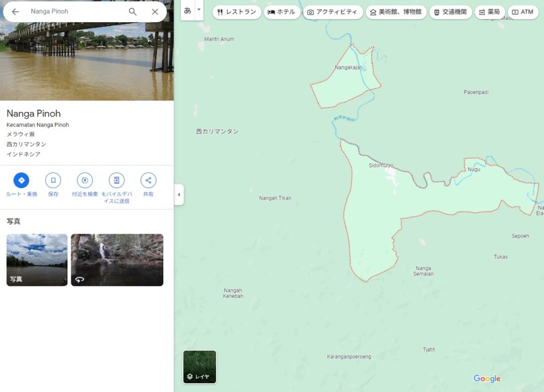Switch map view with レイヤ layers
This screenshot has width=544, height=392.
200,367
